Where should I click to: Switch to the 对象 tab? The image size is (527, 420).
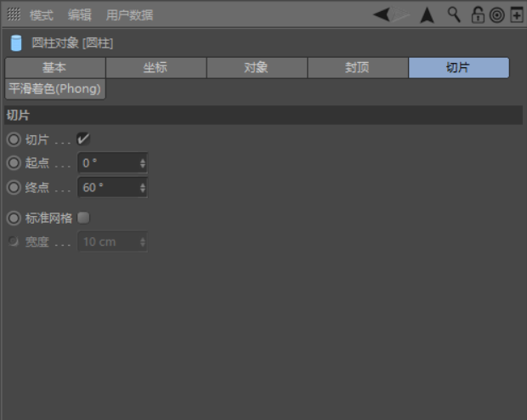pyautogui.click(x=257, y=67)
